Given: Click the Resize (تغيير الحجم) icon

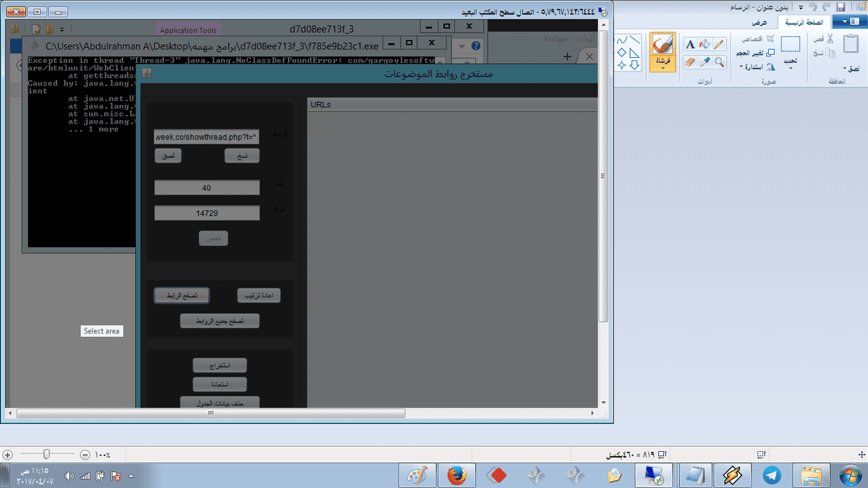Looking at the screenshot, I should click(770, 52).
